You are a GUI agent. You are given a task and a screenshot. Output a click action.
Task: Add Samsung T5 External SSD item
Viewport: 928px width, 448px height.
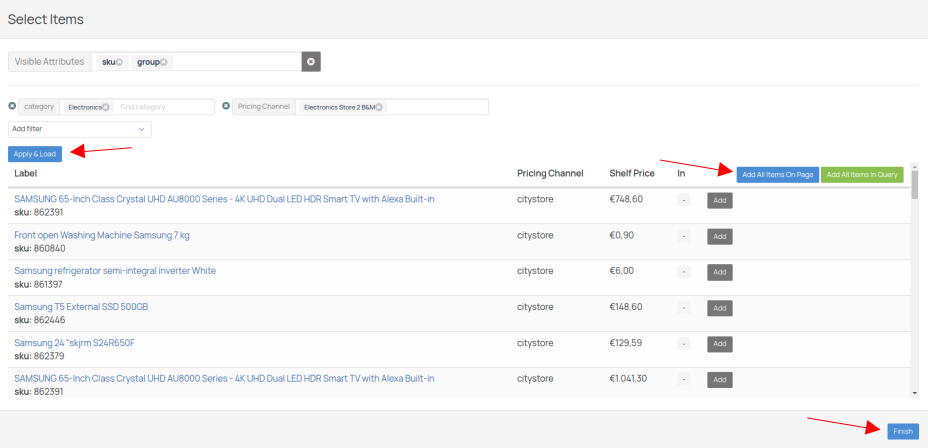click(x=720, y=308)
